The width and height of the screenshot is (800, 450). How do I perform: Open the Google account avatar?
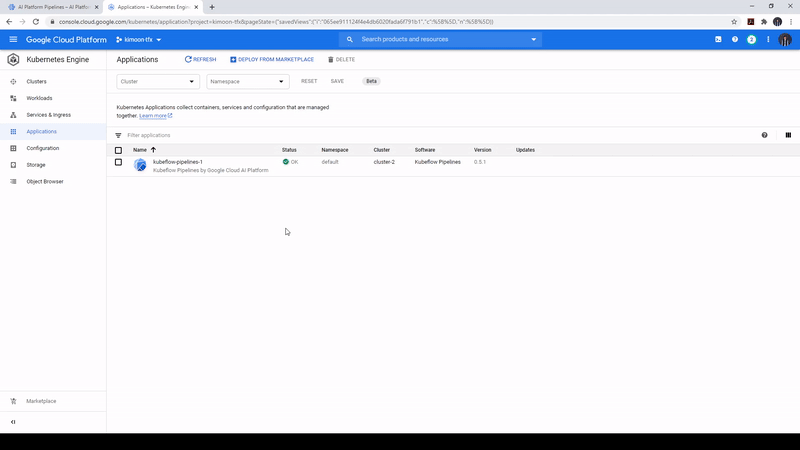(785, 39)
